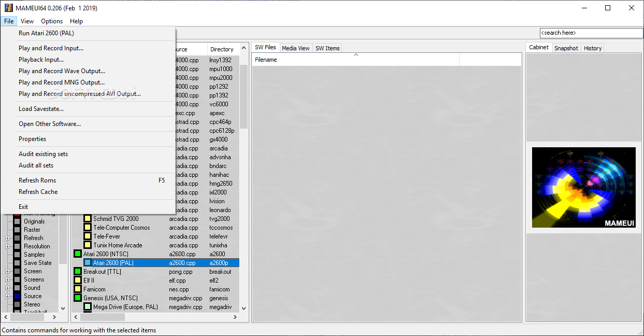
Task: Click the blue folder icon beside Source
Action: (17, 296)
